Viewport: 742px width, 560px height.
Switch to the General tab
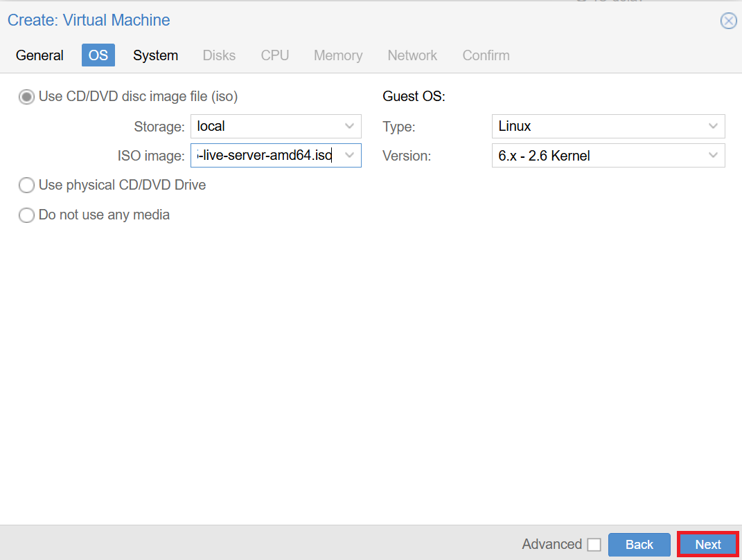click(39, 55)
